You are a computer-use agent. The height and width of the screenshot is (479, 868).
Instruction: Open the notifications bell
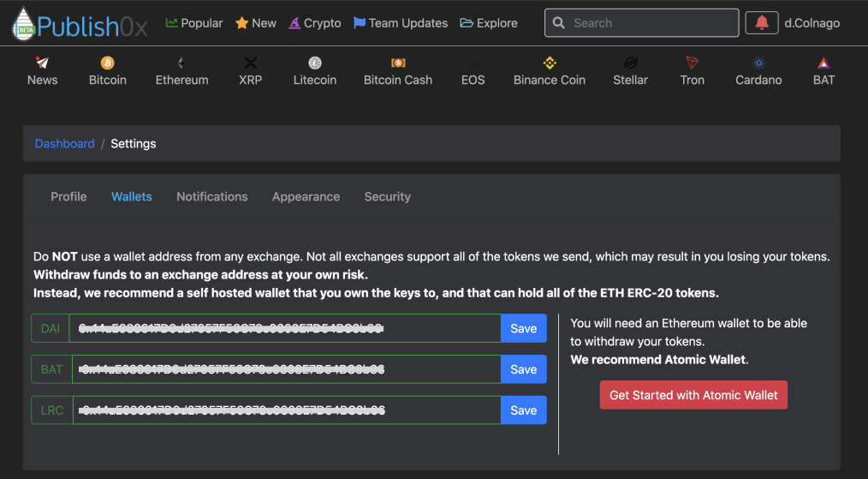coord(762,23)
